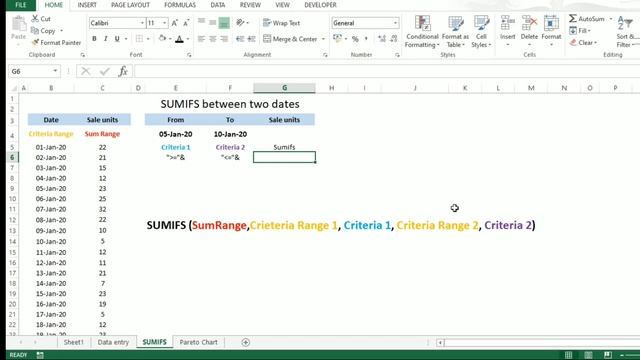Increase font size with the large A icon
Viewport: 640px width, 360px height.
[x=175, y=23]
